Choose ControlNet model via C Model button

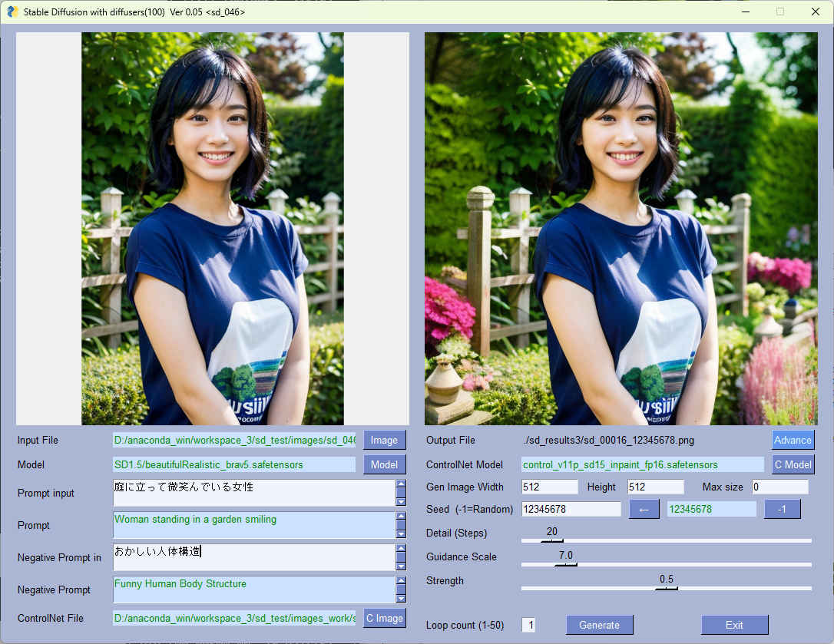(x=793, y=464)
